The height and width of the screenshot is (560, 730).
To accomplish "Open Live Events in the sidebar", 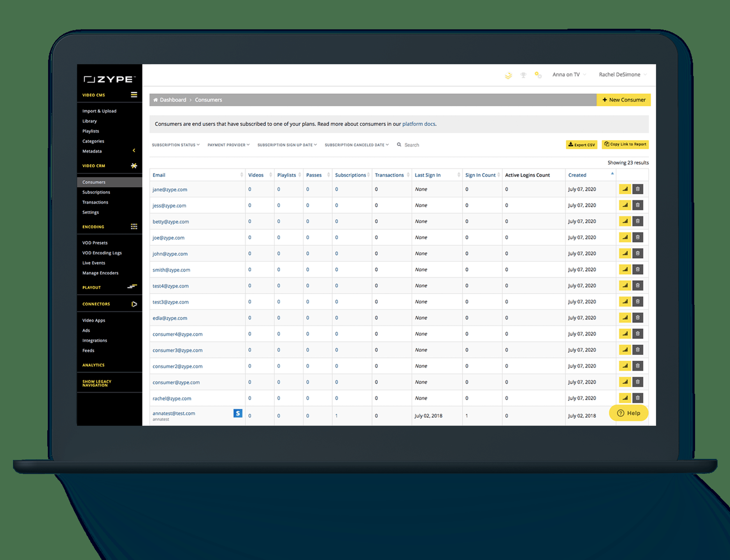I will click(x=94, y=263).
